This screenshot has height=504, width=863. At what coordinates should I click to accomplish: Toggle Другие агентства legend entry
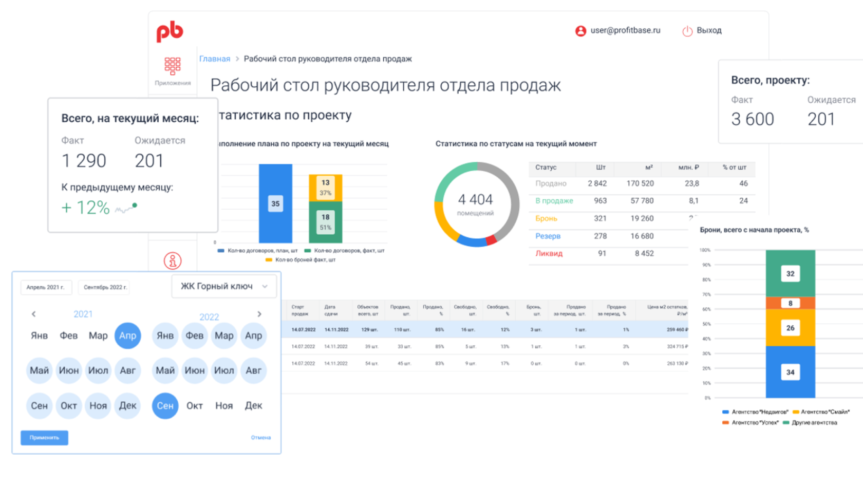(x=810, y=423)
